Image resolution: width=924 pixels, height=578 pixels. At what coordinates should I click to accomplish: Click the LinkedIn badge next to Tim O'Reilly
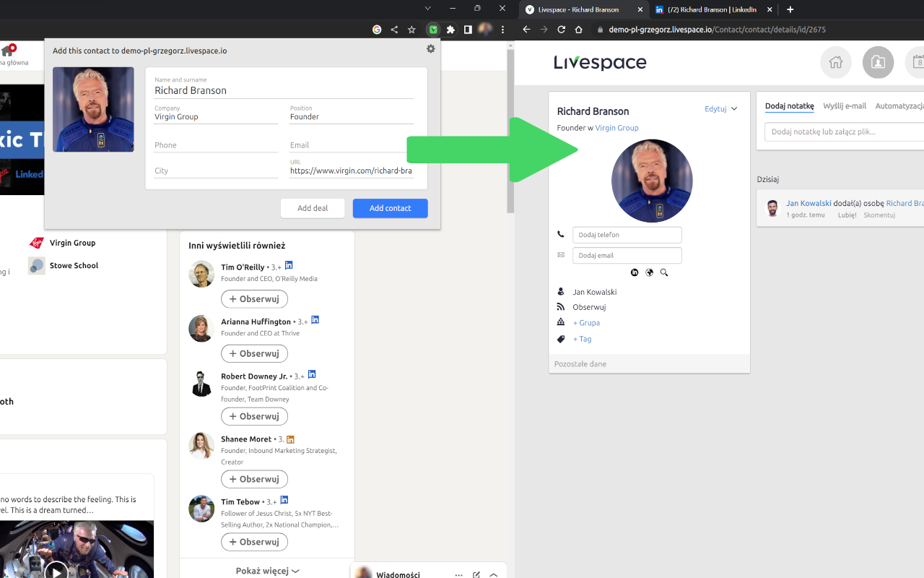click(x=289, y=265)
